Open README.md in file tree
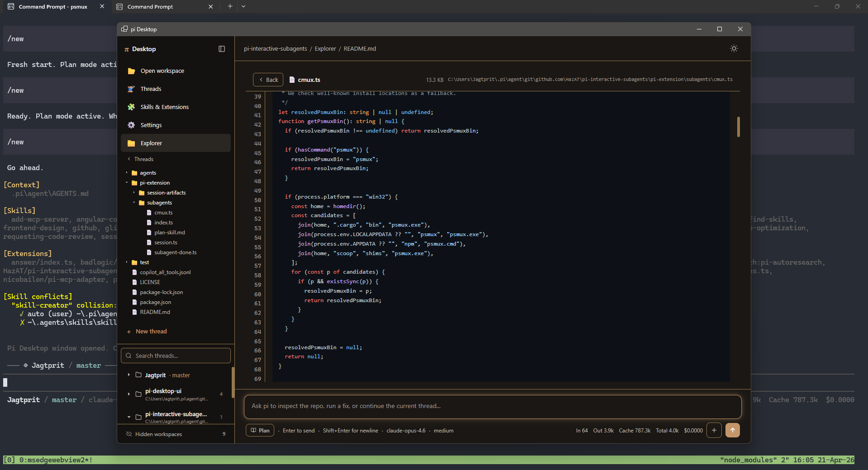The height and width of the screenshot is (470, 868). [155, 312]
